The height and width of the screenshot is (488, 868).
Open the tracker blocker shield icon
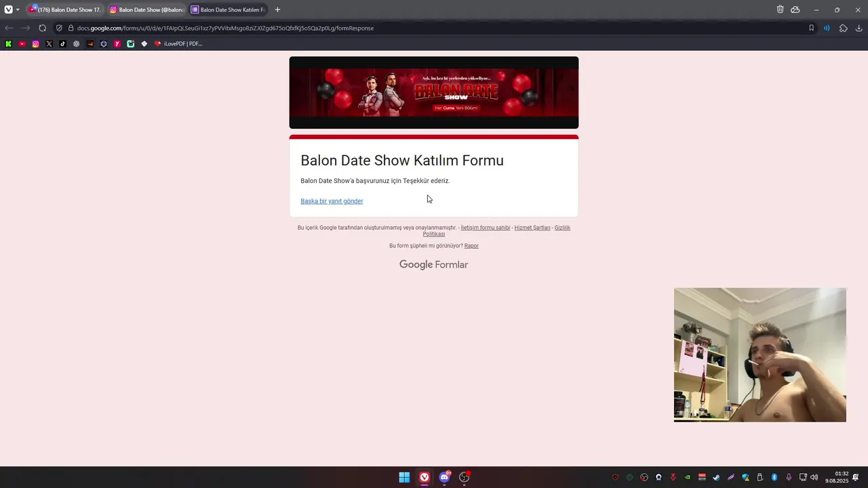pos(59,28)
